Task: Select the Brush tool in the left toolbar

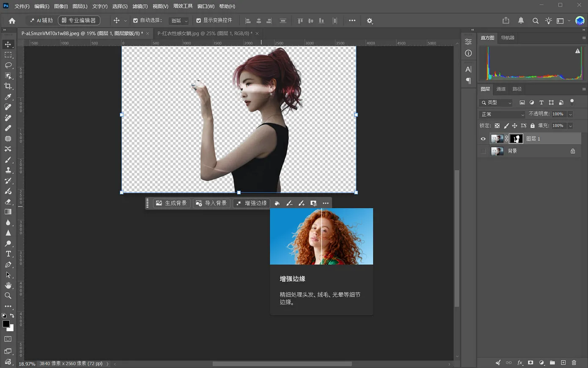Action: pyautogui.click(x=8, y=160)
